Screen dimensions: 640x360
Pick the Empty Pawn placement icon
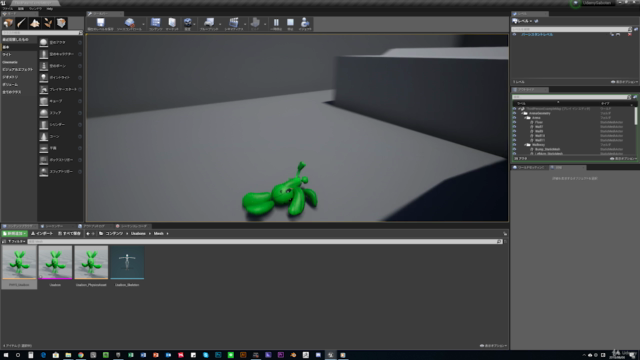click(x=44, y=66)
